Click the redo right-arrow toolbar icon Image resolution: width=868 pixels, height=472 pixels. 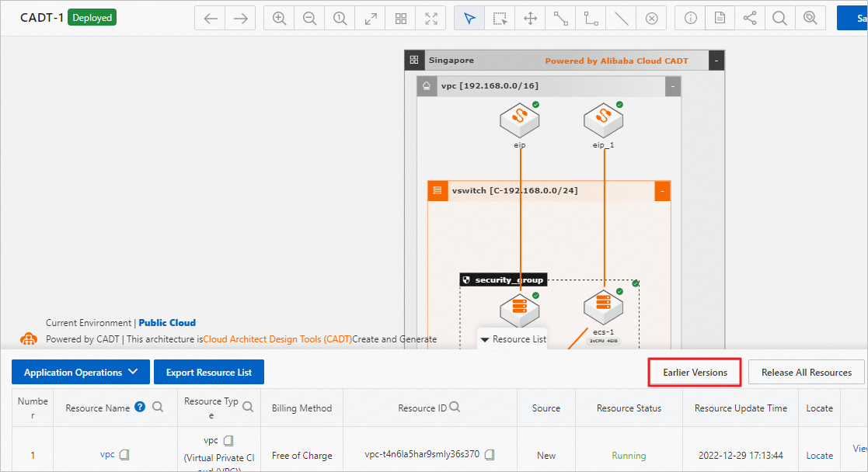(240, 19)
